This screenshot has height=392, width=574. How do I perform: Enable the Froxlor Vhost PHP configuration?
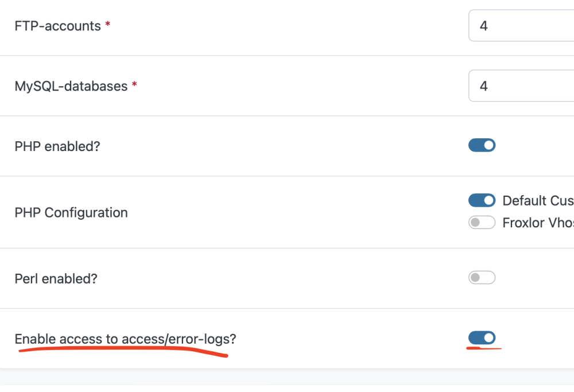482,222
